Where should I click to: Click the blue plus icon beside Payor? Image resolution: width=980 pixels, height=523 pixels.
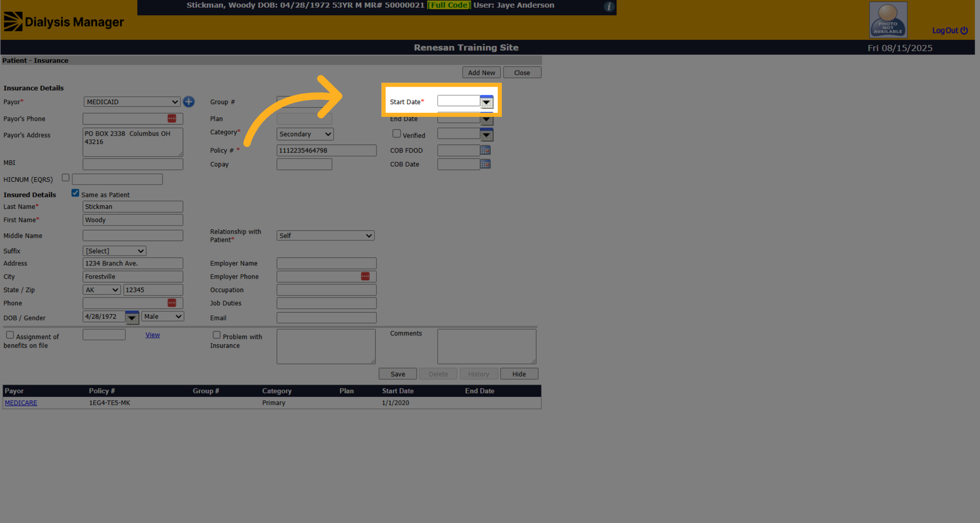(x=189, y=102)
